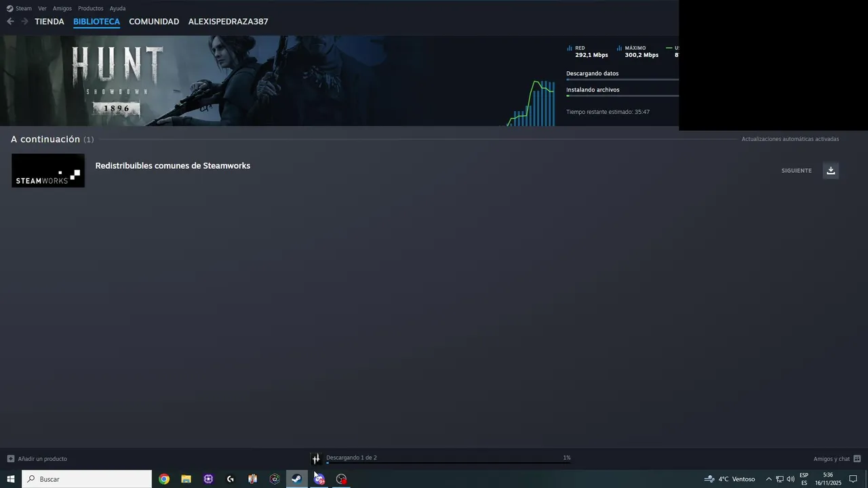
Task: Click the Instalando archivos progress bar
Action: tap(623, 96)
